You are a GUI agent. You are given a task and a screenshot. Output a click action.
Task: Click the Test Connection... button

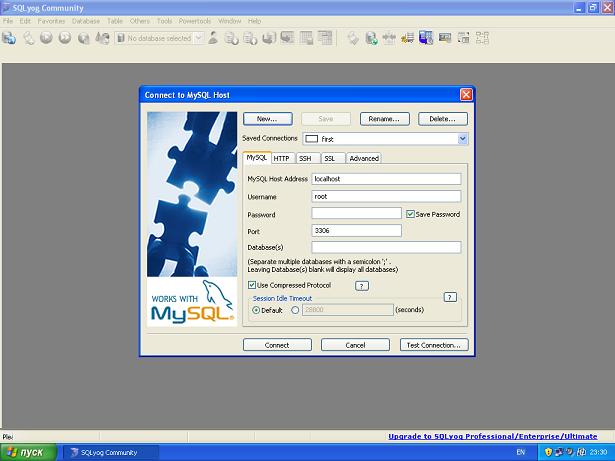tap(434, 345)
